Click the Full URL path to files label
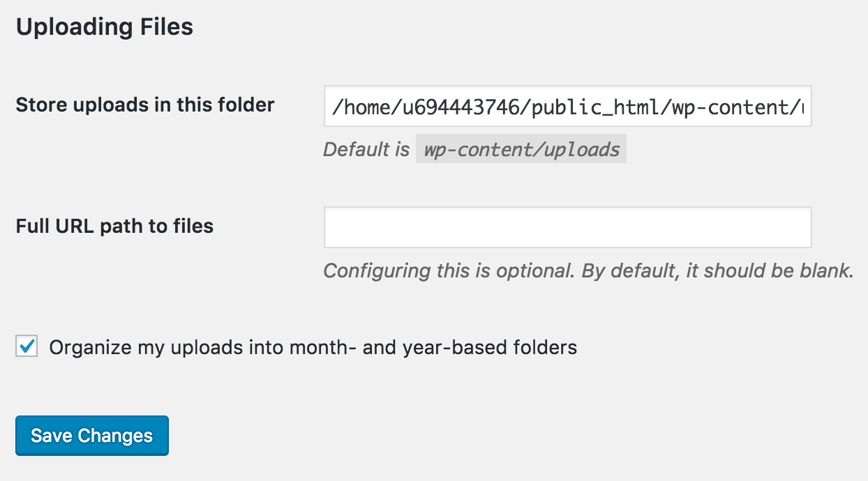The height and width of the screenshot is (481, 868). pyautogui.click(x=114, y=226)
